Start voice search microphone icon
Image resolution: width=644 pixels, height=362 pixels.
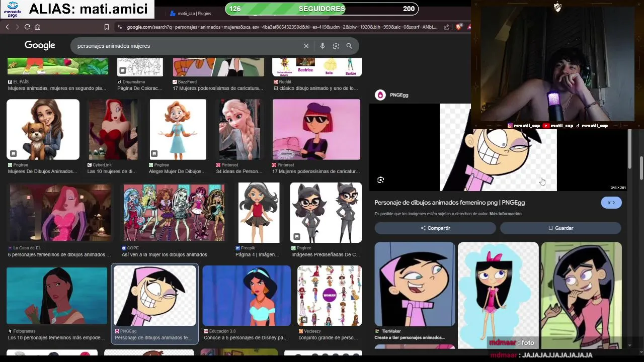(323, 46)
